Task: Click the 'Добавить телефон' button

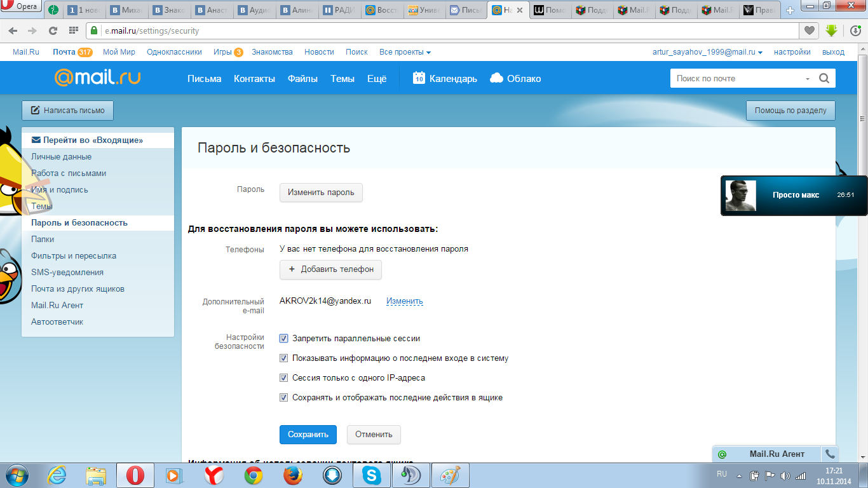Action: [330, 269]
